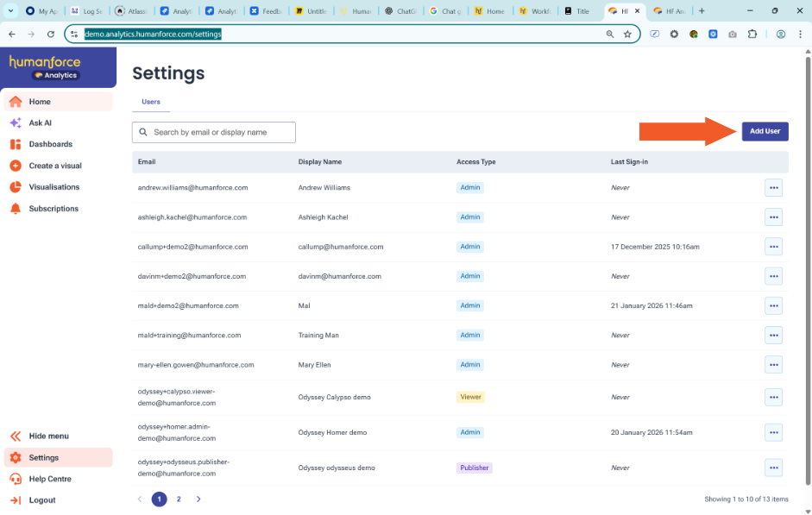Click the Subscriptions bell icon
Screen dimensions: 812x515
click(x=16, y=209)
